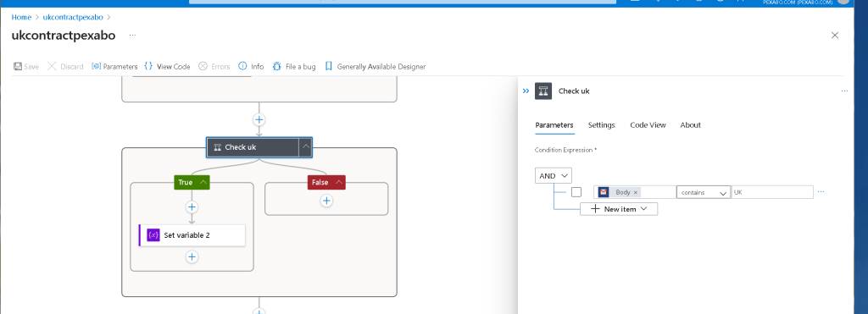868x314 pixels.
Task: Click the Errors toolbar item
Action: (214, 66)
